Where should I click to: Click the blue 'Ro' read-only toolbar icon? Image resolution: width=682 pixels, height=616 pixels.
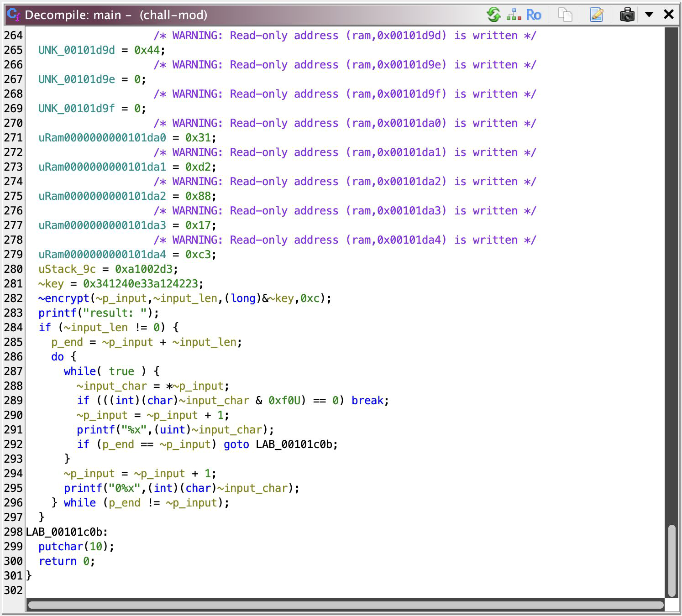(x=533, y=15)
